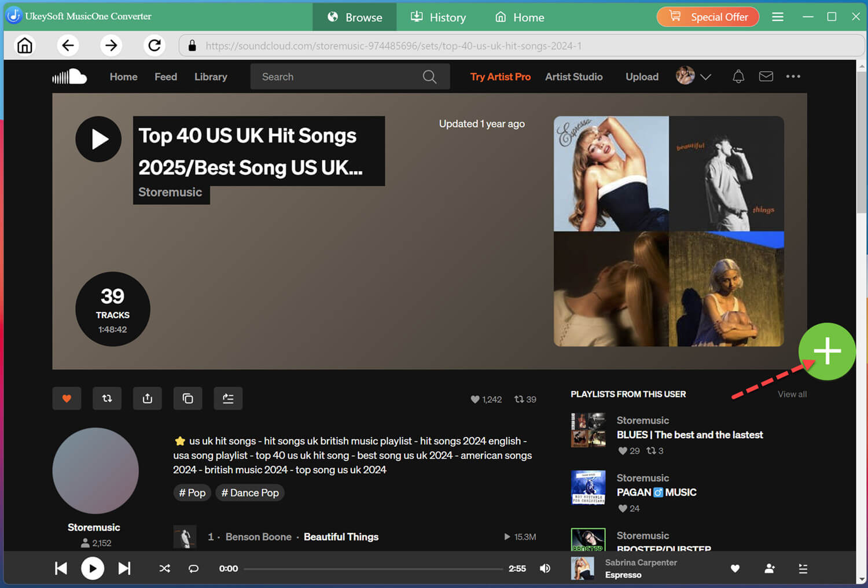Click the BLUES playlist thumbnail
This screenshot has width=868, height=588.
589,430
